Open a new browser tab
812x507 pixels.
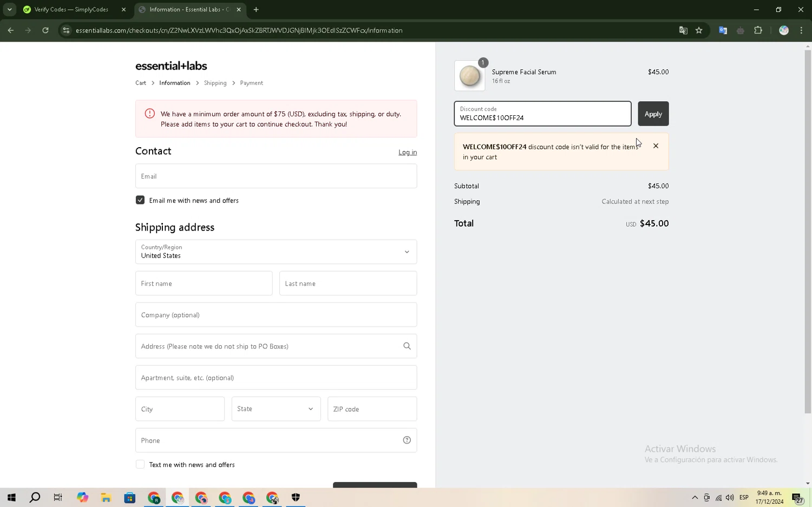click(x=256, y=9)
